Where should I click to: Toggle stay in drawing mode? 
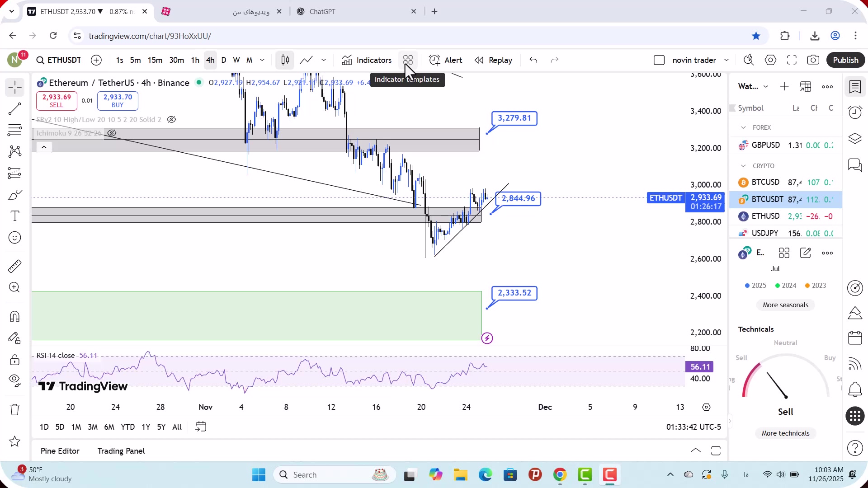pos(15,338)
